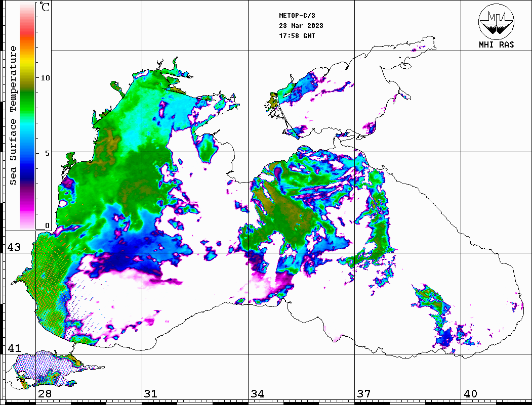Click longitude label '40'
Viewport: 532px width, 405px height.
coord(470,394)
